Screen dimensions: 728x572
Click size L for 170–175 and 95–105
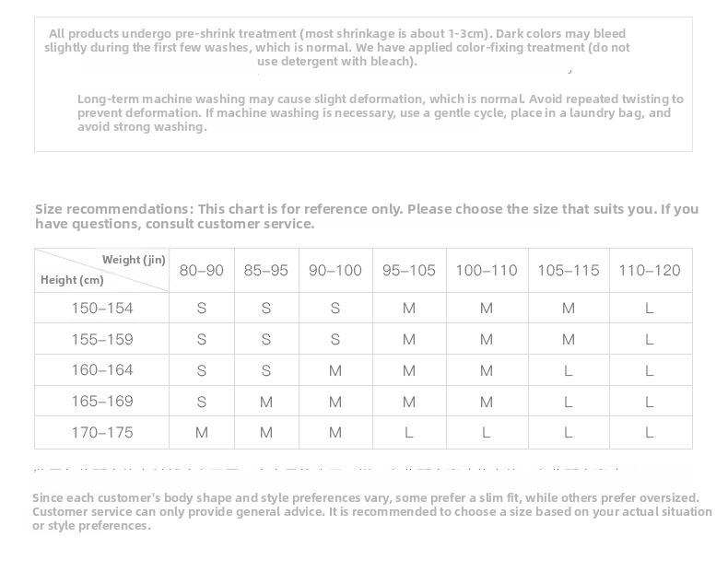point(408,432)
